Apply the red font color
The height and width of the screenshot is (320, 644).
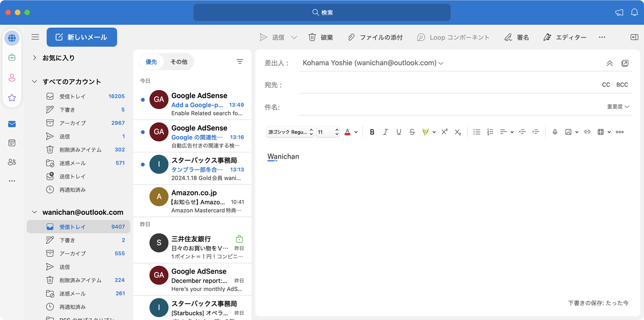pos(347,132)
